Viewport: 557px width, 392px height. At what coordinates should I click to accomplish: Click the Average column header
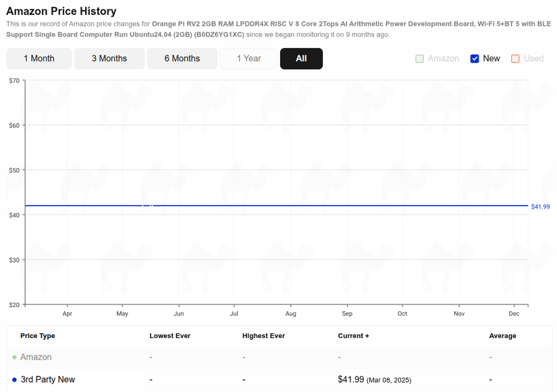click(502, 335)
